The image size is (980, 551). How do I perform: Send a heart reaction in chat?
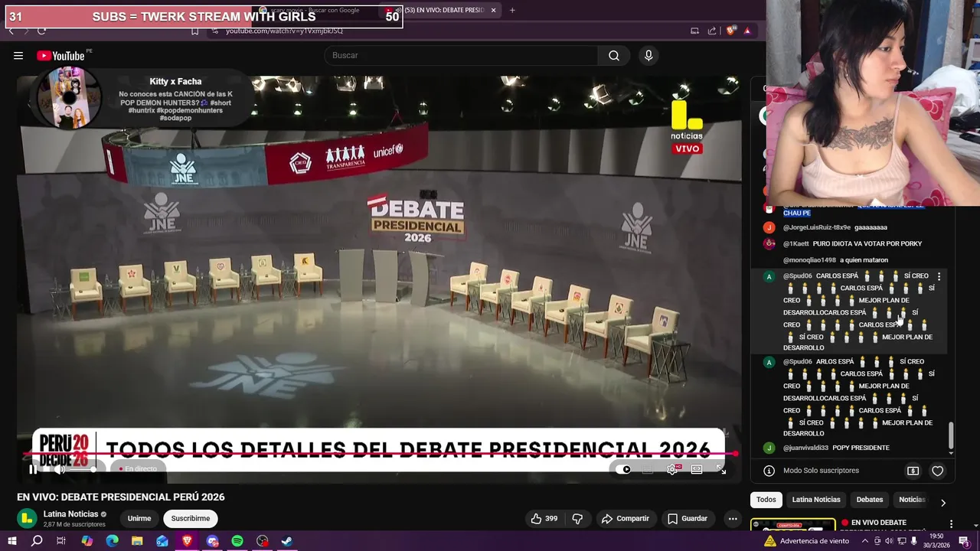[937, 471]
